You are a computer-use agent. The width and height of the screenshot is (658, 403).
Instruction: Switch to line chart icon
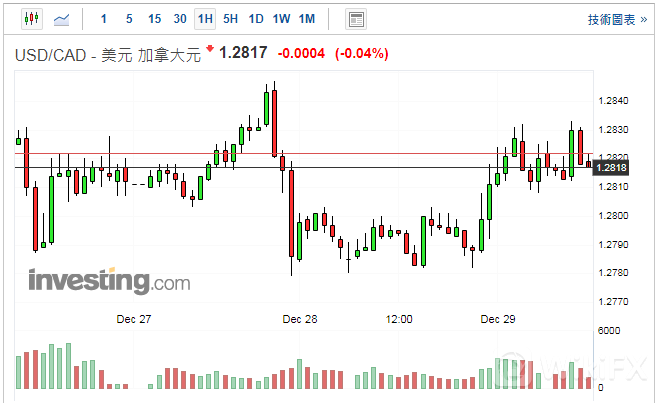click(63, 19)
